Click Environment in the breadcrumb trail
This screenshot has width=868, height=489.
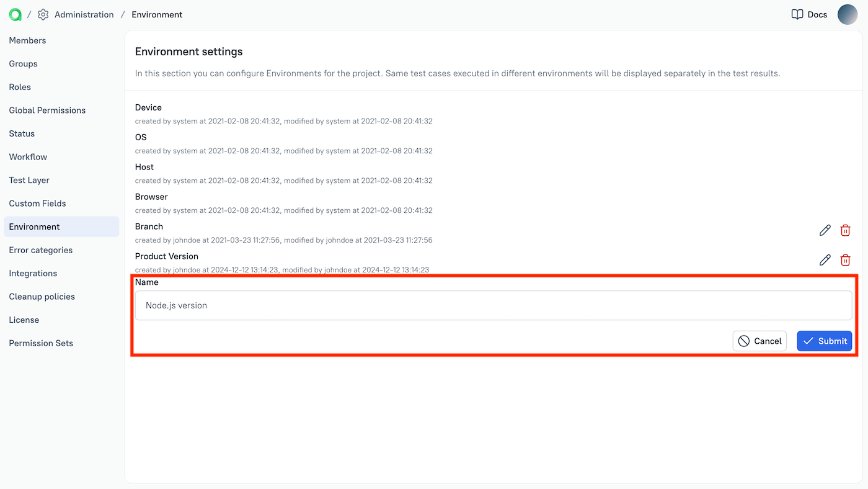pyautogui.click(x=157, y=14)
